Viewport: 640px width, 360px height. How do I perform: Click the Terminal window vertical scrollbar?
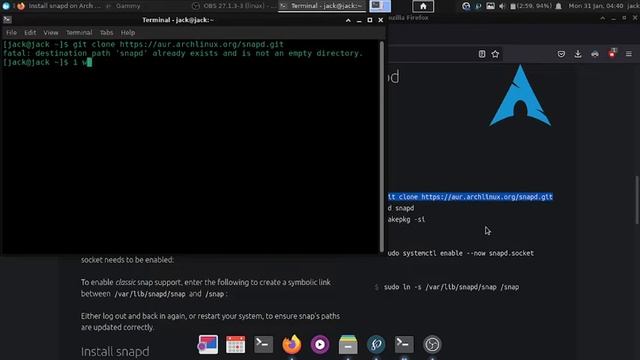[x=382, y=146]
